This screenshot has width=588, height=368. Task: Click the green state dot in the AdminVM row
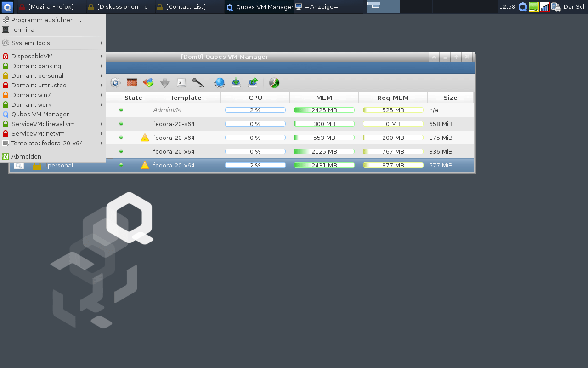click(121, 110)
